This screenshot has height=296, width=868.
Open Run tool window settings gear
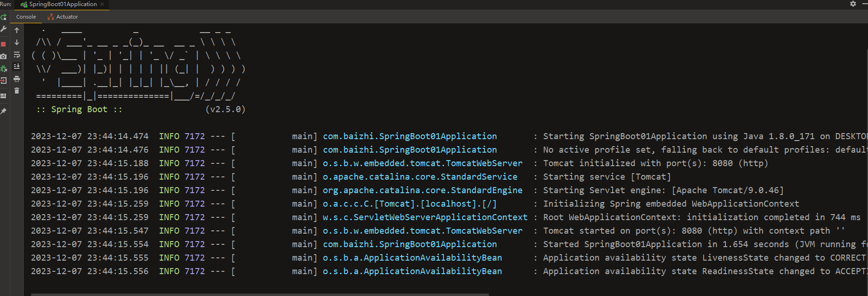853,4
